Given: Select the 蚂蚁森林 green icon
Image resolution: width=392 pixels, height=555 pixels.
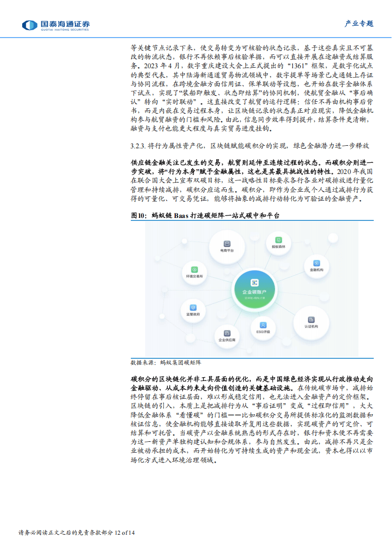Looking at the screenshot, I should tap(278, 239).
